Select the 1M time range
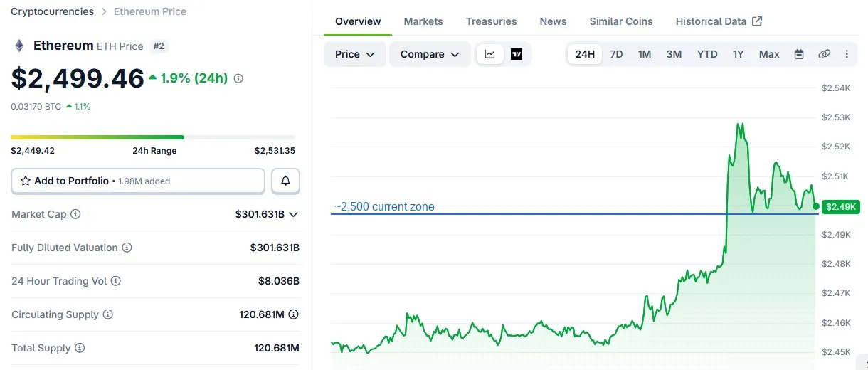The height and width of the screenshot is (370, 868). 645,54
